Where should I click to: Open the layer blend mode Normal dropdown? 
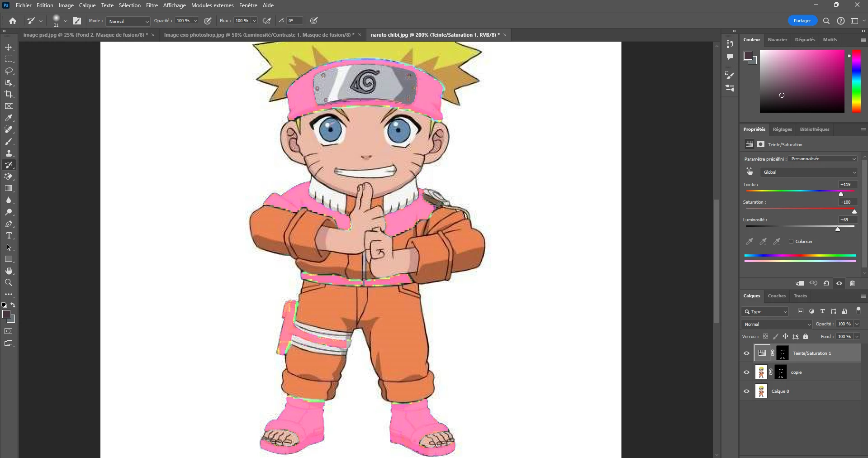777,324
